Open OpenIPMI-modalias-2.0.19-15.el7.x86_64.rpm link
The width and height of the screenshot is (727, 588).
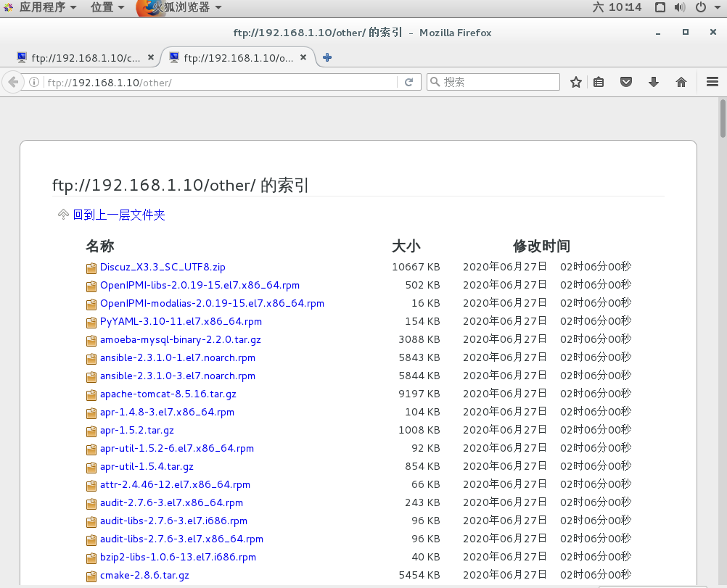click(213, 303)
